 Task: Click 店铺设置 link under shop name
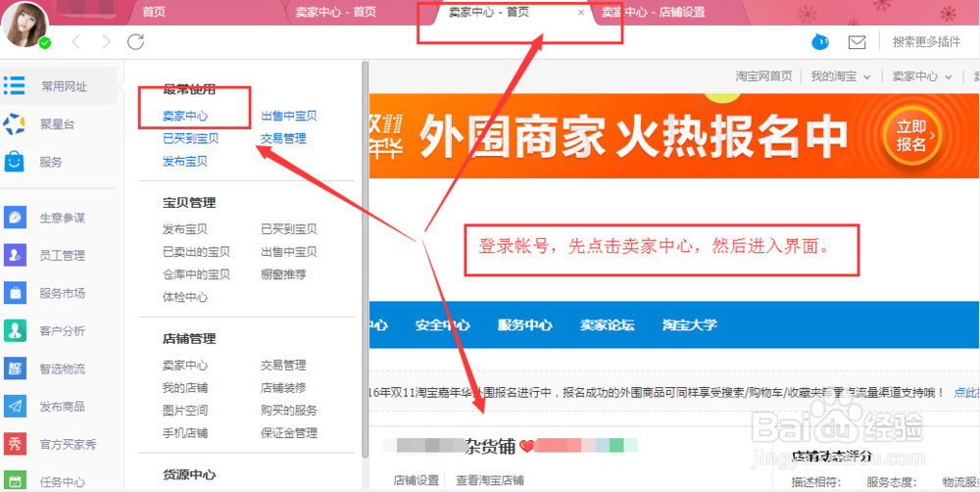pyautogui.click(x=416, y=480)
